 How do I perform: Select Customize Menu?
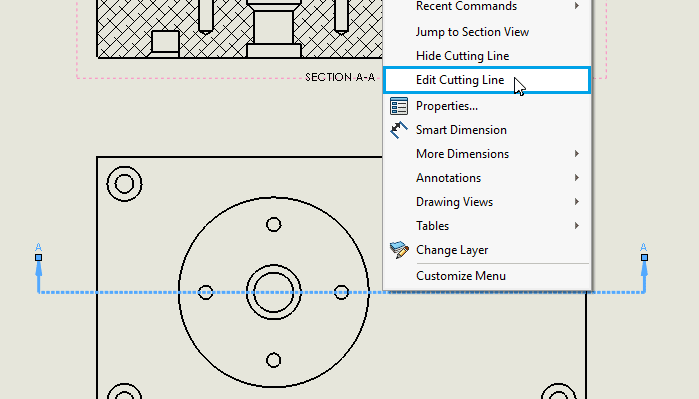pyautogui.click(x=487, y=276)
